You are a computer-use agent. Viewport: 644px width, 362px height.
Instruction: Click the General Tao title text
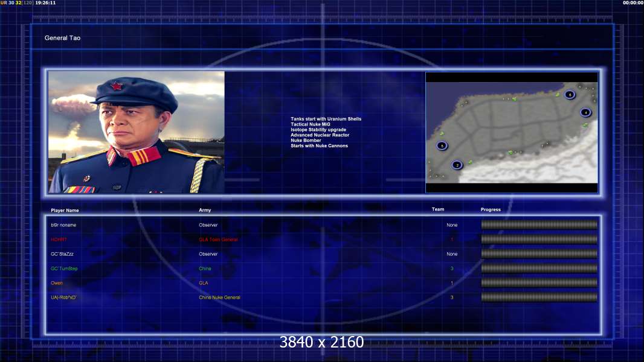tap(62, 38)
